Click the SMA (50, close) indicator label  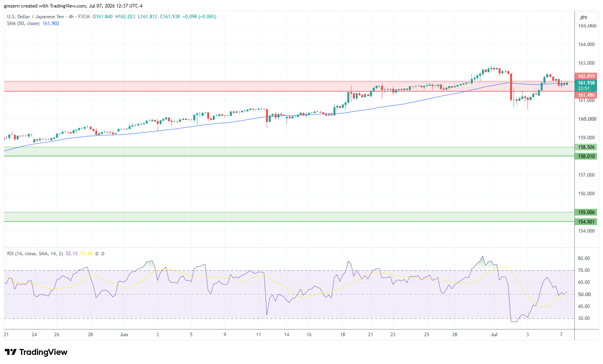point(23,23)
